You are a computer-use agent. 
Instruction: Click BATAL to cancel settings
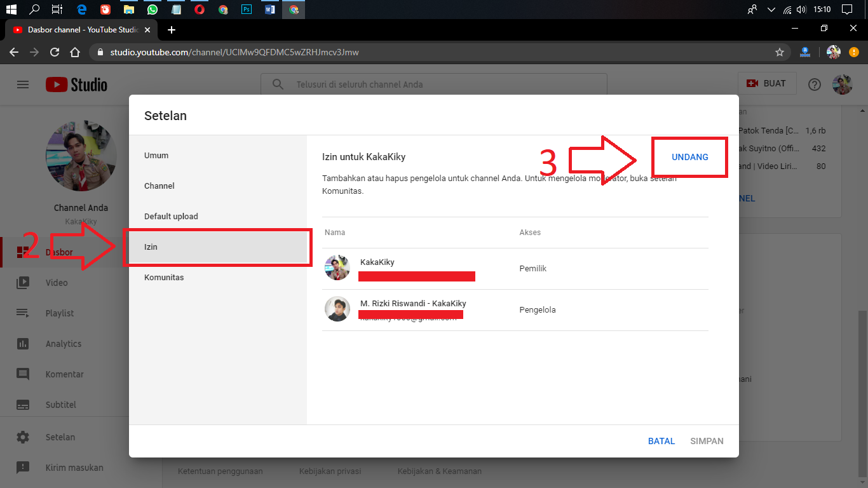point(661,441)
